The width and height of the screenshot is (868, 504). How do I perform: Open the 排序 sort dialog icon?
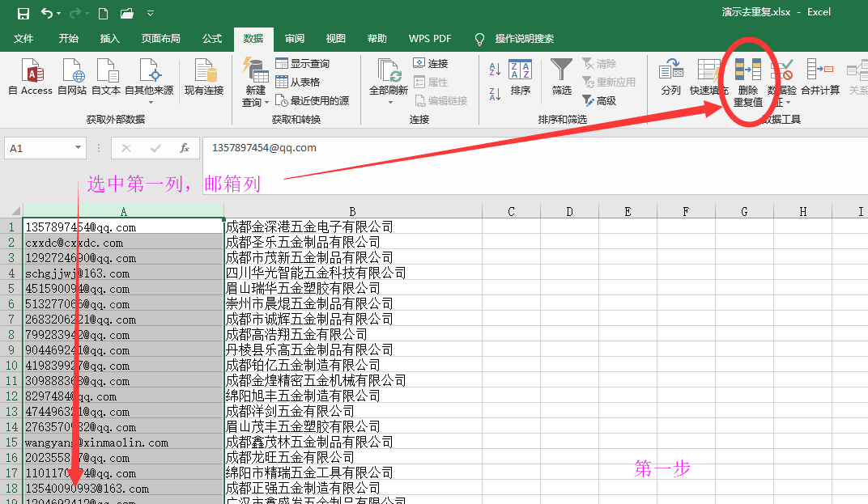click(521, 77)
